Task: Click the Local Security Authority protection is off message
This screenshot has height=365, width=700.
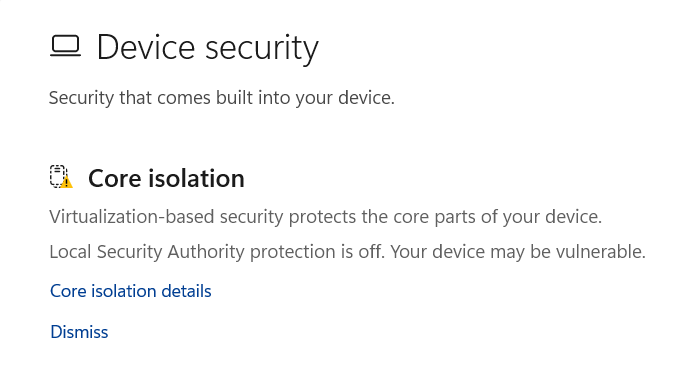Action: (x=347, y=252)
